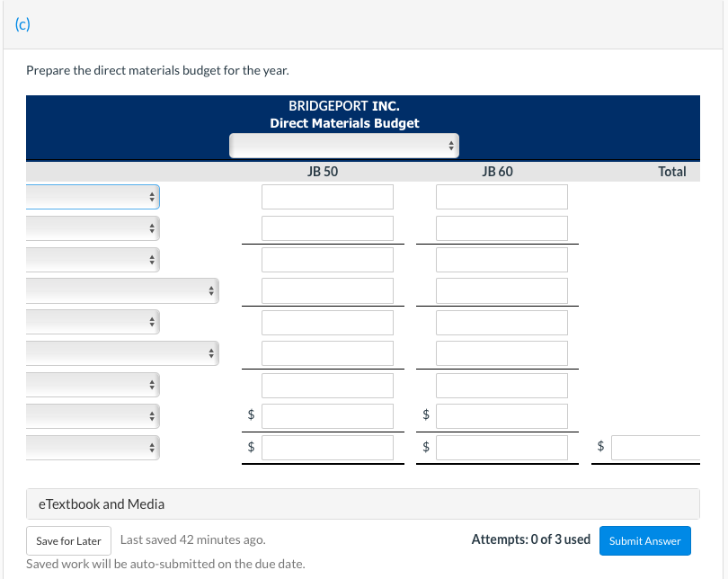Click the fifth row JB 60 input field
This screenshot has width=728, height=579.
point(502,323)
